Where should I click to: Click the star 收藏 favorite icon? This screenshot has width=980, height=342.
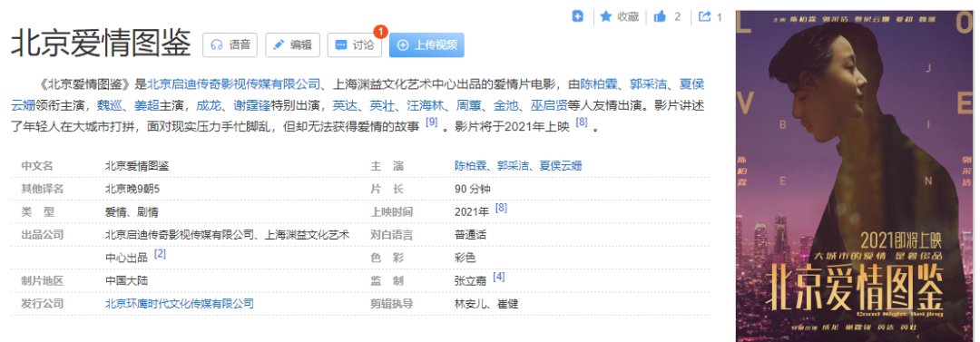[605, 16]
